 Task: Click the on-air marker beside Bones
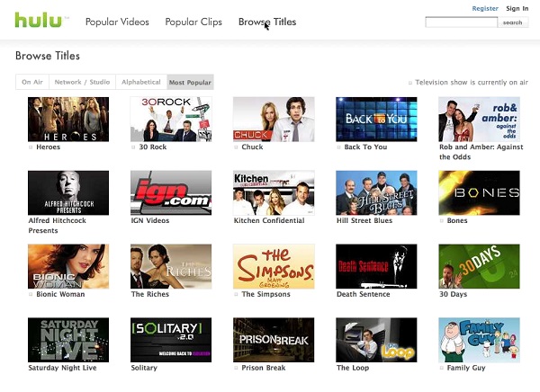tap(442, 221)
